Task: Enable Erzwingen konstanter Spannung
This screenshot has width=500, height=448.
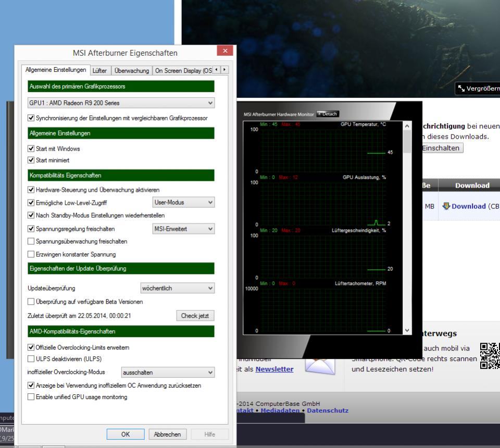Action: [31, 254]
